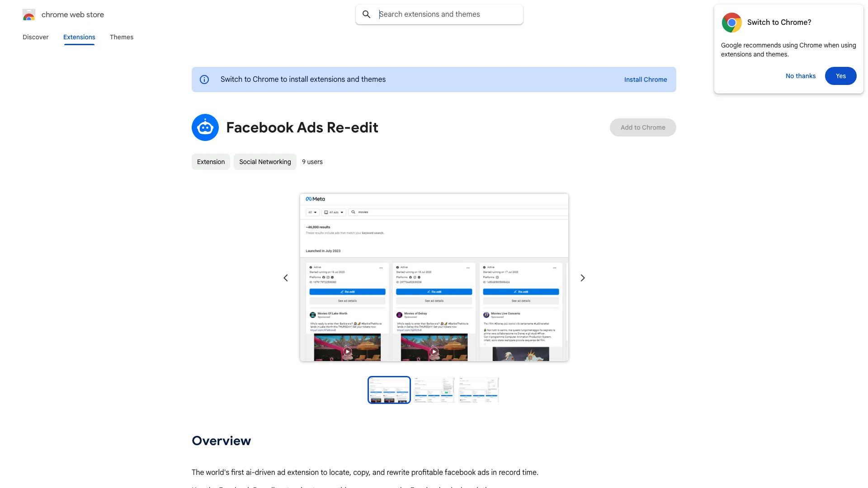This screenshot has width=868, height=488.
Task: Click the search magnifier icon
Action: 367,14
